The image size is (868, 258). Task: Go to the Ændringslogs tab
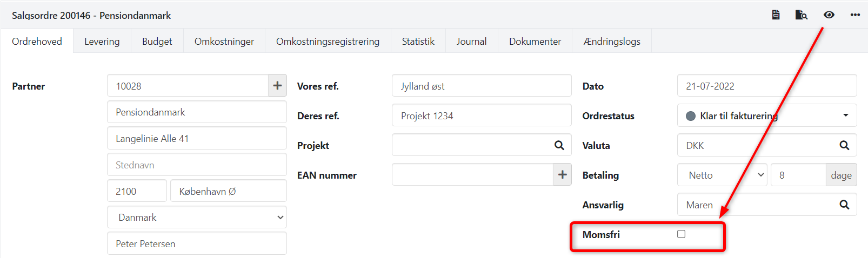(612, 42)
